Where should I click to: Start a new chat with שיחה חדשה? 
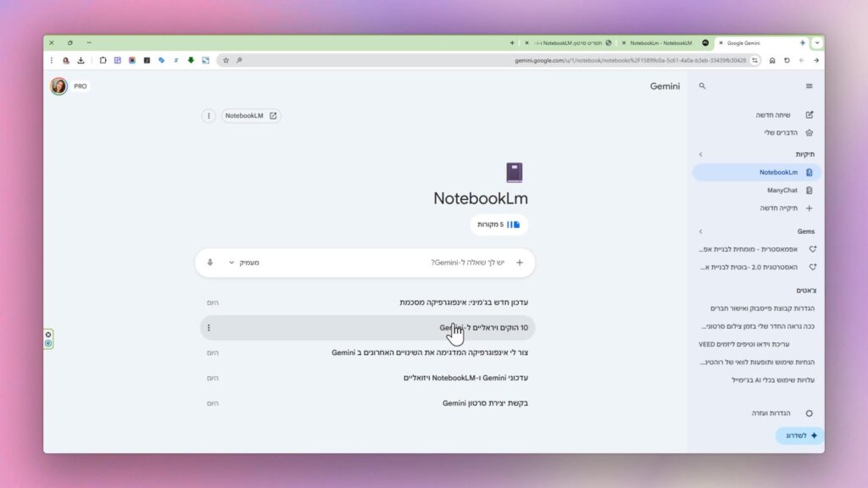pyautogui.click(x=784, y=115)
